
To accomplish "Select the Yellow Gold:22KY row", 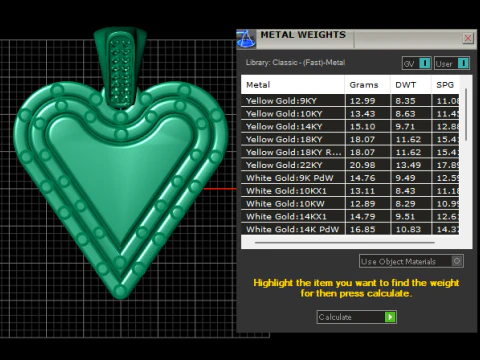I will coord(350,165).
